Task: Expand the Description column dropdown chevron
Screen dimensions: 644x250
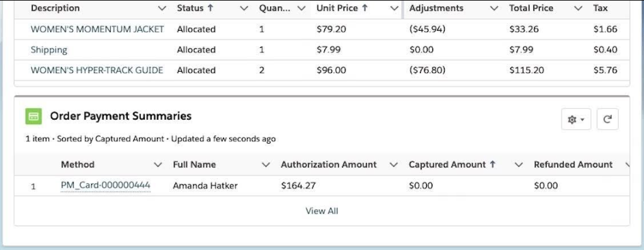Action: tap(162, 8)
